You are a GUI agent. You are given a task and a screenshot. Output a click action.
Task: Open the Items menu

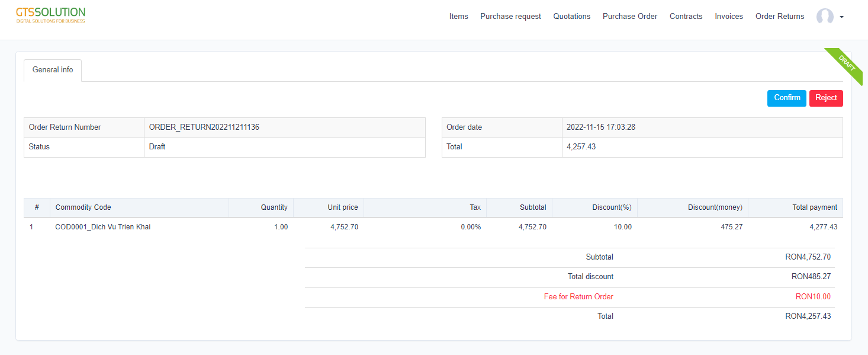click(458, 17)
